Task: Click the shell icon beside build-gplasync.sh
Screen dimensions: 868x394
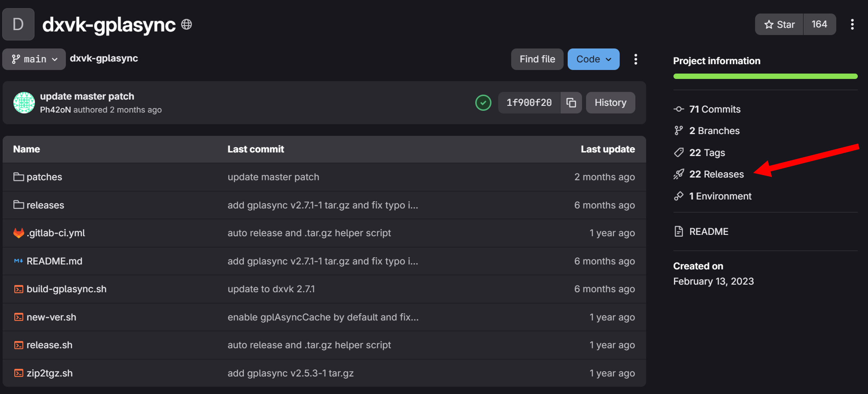Action: (x=19, y=289)
